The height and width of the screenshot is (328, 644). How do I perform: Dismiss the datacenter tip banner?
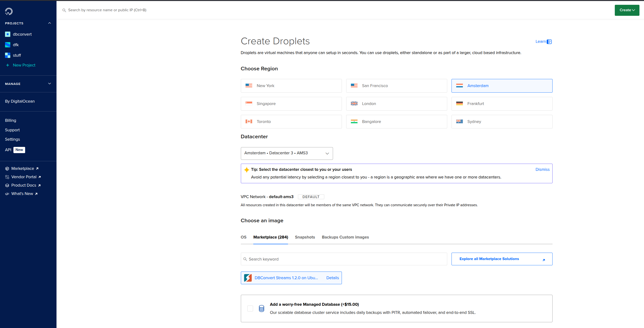[x=542, y=169]
